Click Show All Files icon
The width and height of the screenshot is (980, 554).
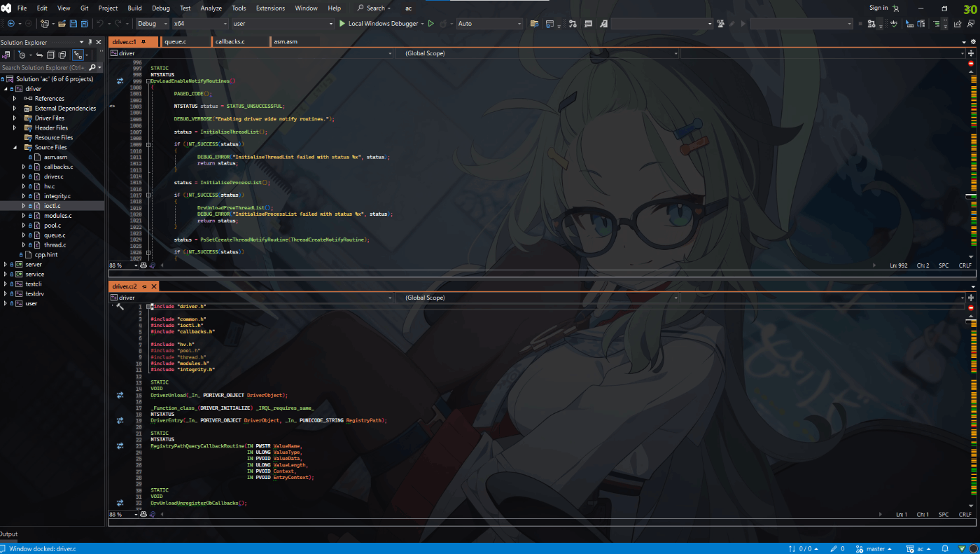pos(62,55)
